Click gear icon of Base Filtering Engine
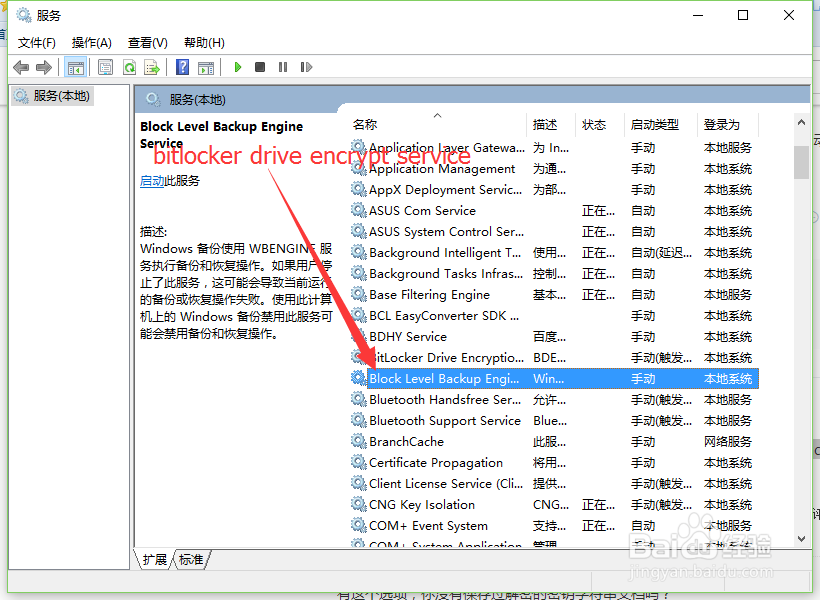Image resolution: width=820 pixels, height=600 pixels. 358,294
